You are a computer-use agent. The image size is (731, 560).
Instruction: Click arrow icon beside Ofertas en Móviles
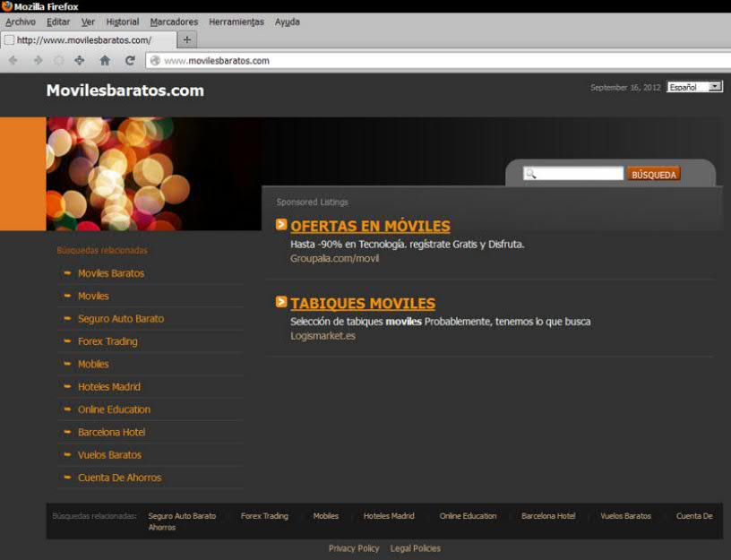coord(281,224)
